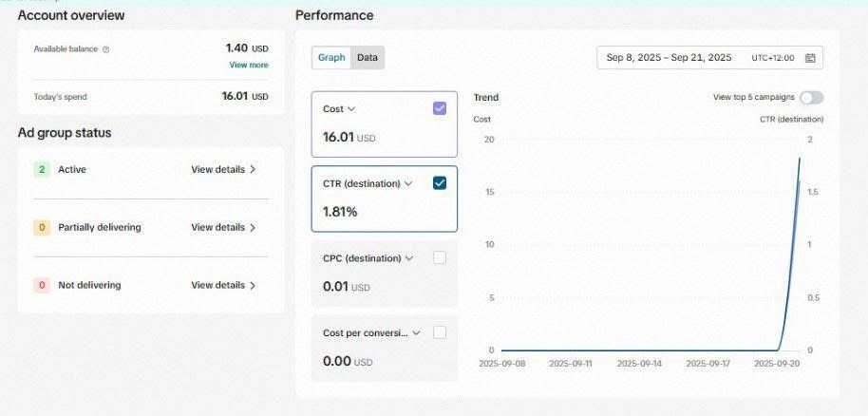This screenshot has width=868, height=416.
Task: Click the Active ad groups count badge
Action: [42, 169]
